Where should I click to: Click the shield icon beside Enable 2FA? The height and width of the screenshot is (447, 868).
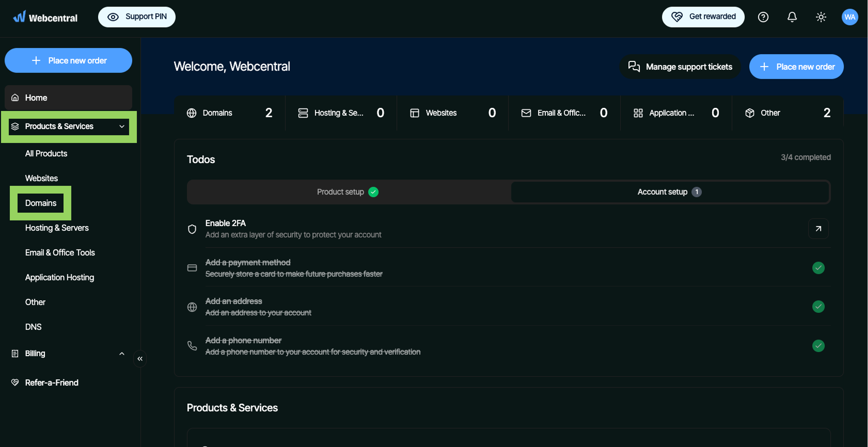tap(192, 229)
